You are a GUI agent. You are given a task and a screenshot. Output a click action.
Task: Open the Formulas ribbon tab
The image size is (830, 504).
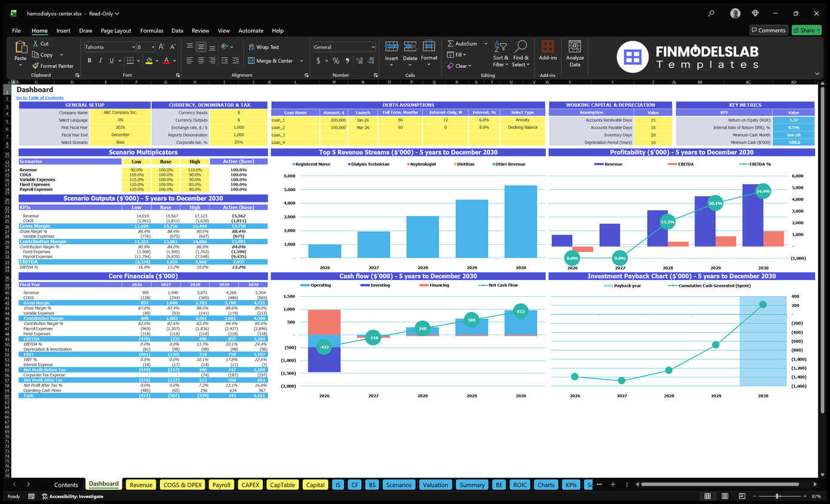point(152,30)
